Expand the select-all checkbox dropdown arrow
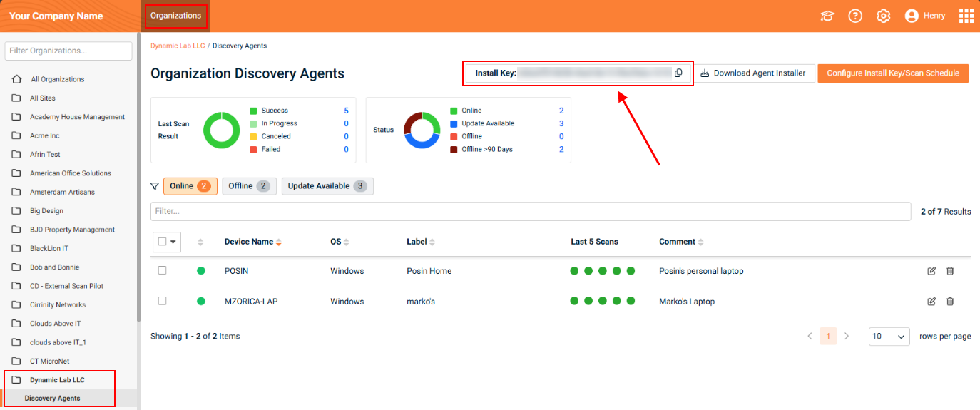Viewport: 980px width, 410px height. coord(173,242)
